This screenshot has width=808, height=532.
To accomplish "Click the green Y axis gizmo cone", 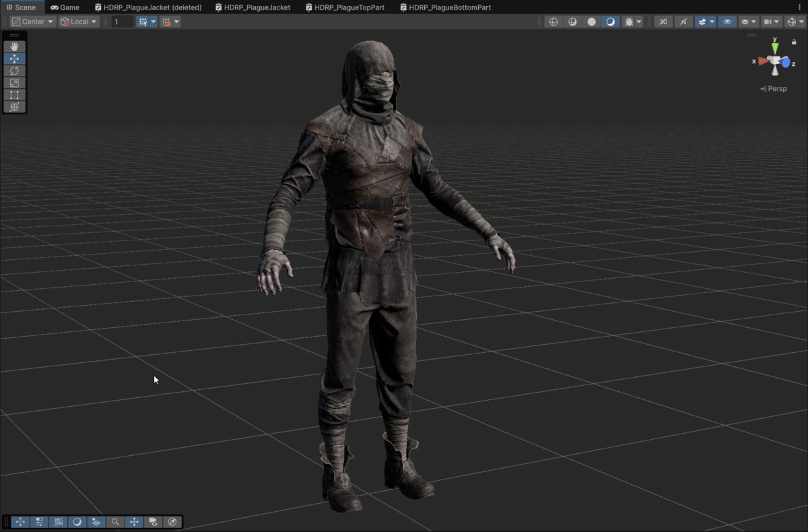I will [x=775, y=48].
